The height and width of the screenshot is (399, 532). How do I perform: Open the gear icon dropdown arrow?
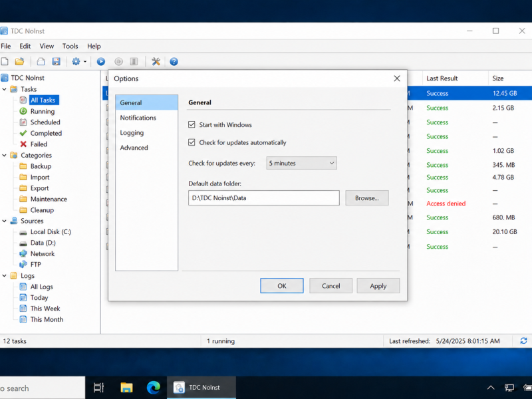pos(85,62)
